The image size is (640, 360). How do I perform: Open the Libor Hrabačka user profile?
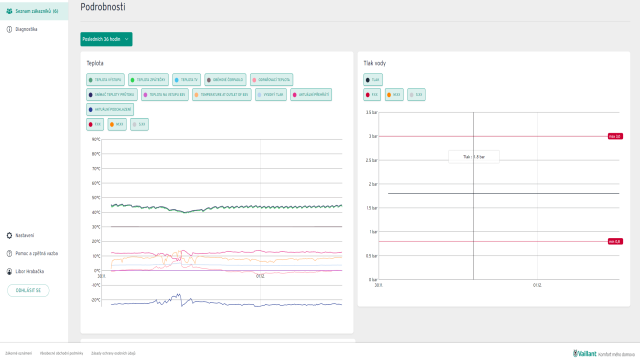coord(25,271)
